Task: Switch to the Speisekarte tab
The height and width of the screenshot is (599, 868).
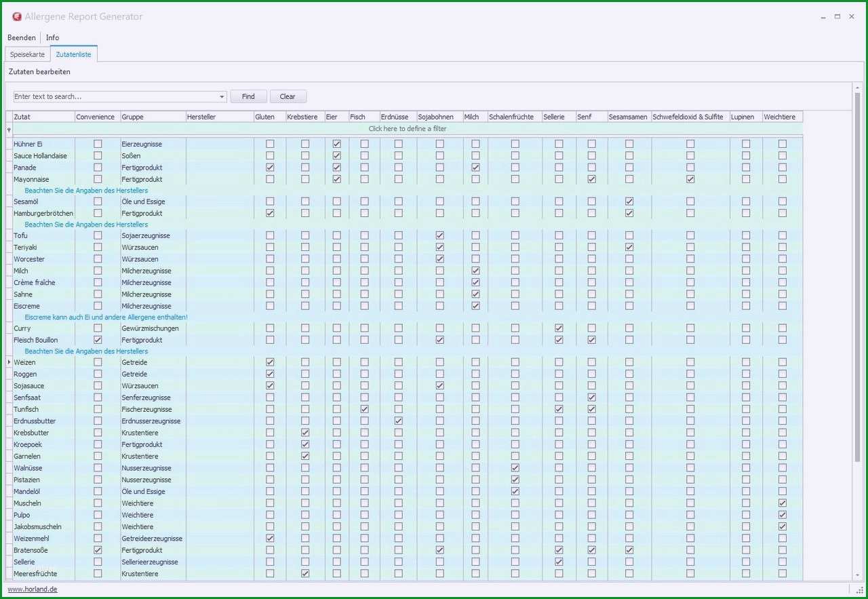Action: 27,54
